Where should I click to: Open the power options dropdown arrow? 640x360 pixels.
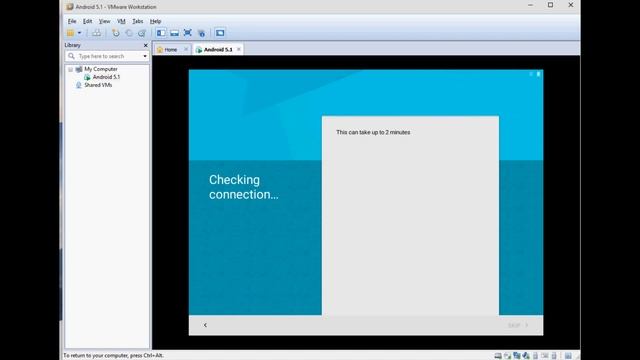(79, 33)
